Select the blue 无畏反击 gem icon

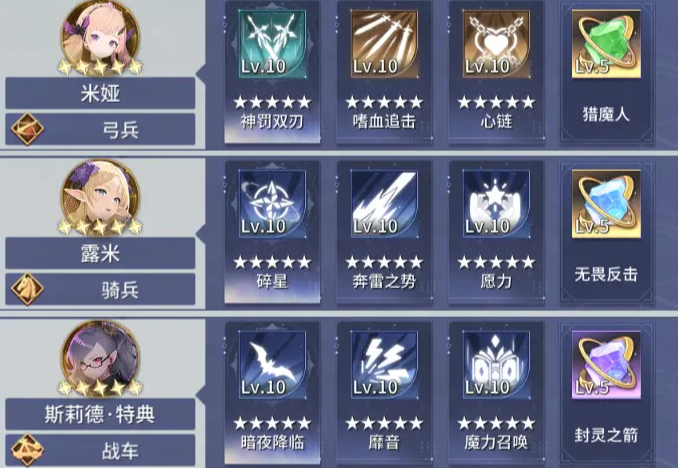click(x=606, y=204)
